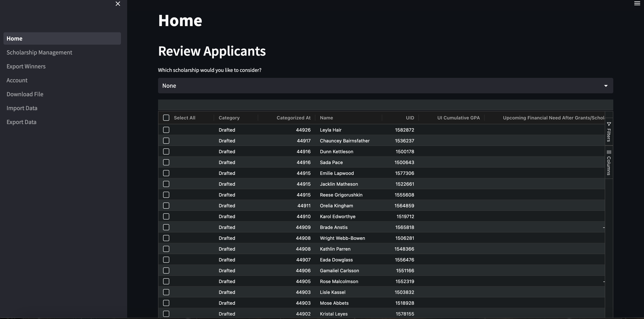Open Export Data page
The width and height of the screenshot is (644, 319).
tap(21, 122)
